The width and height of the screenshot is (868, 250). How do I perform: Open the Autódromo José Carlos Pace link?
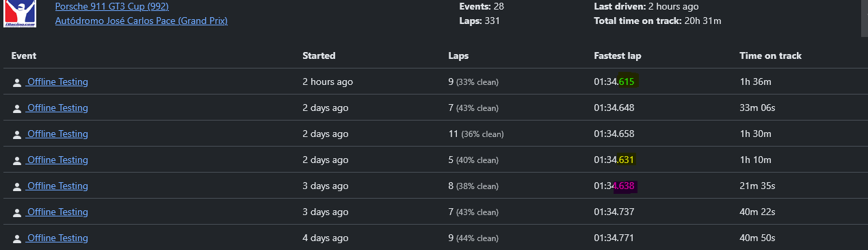(x=142, y=21)
